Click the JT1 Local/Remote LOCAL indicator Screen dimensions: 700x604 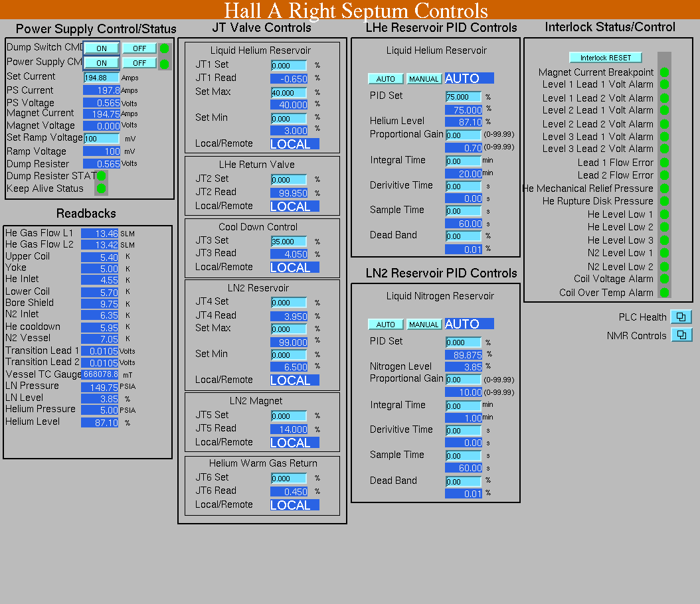[x=295, y=143]
